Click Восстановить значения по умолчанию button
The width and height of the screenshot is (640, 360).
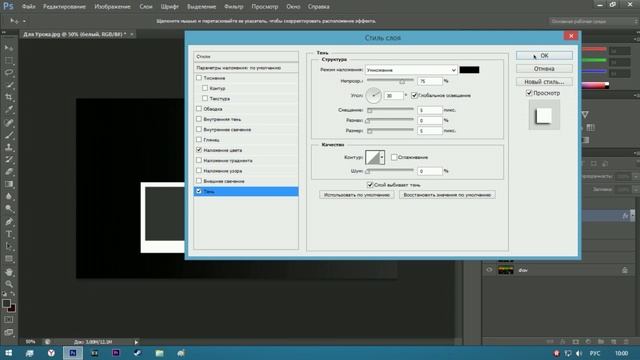click(x=447, y=195)
